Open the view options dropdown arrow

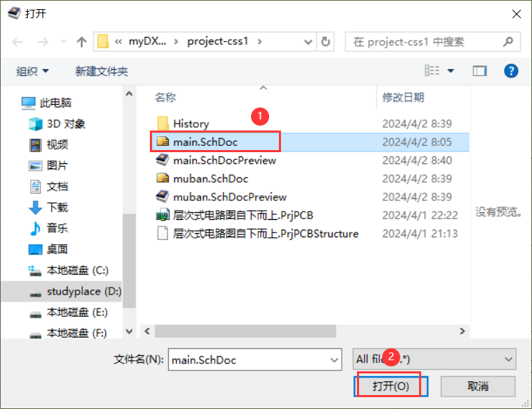[x=450, y=71]
